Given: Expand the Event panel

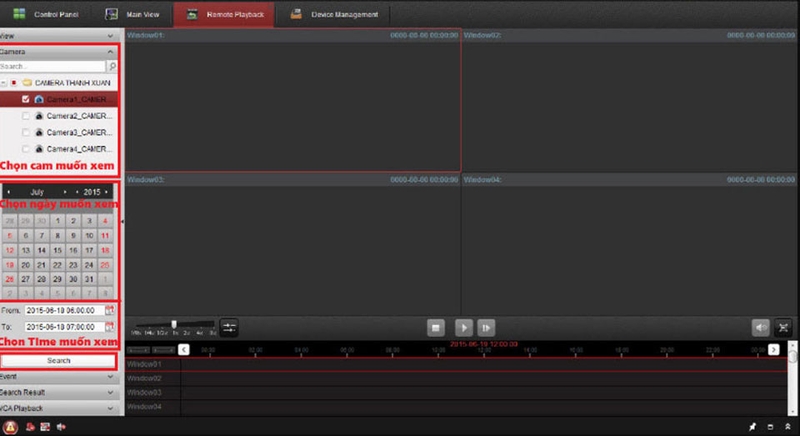Looking at the screenshot, I should (x=60, y=377).
